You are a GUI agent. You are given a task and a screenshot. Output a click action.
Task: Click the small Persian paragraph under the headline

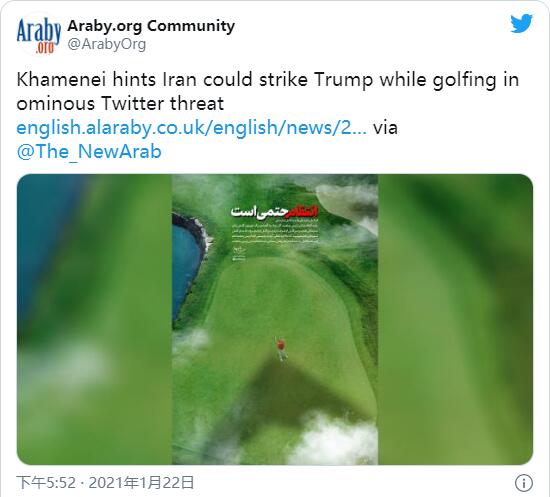tap(276, 232)
